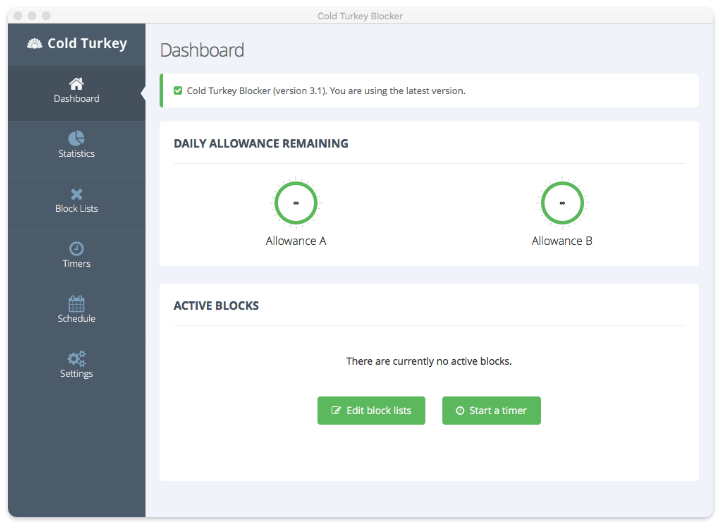Click the Cold Turkey sidebar title text
Viewport: 721px width, 527px height.
click(87, 43)
